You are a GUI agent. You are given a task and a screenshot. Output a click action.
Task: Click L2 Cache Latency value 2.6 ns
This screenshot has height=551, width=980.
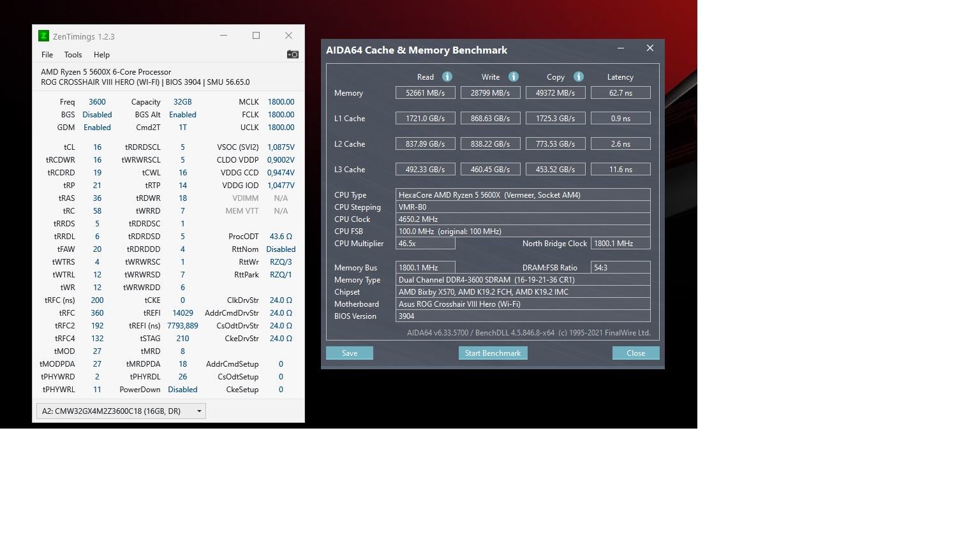(620, 144)
